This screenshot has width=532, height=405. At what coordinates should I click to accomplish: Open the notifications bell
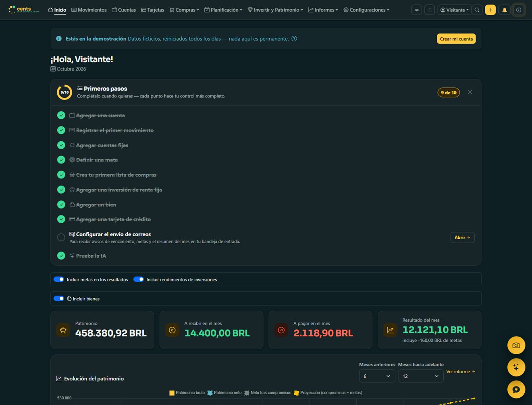coord(504,10)
